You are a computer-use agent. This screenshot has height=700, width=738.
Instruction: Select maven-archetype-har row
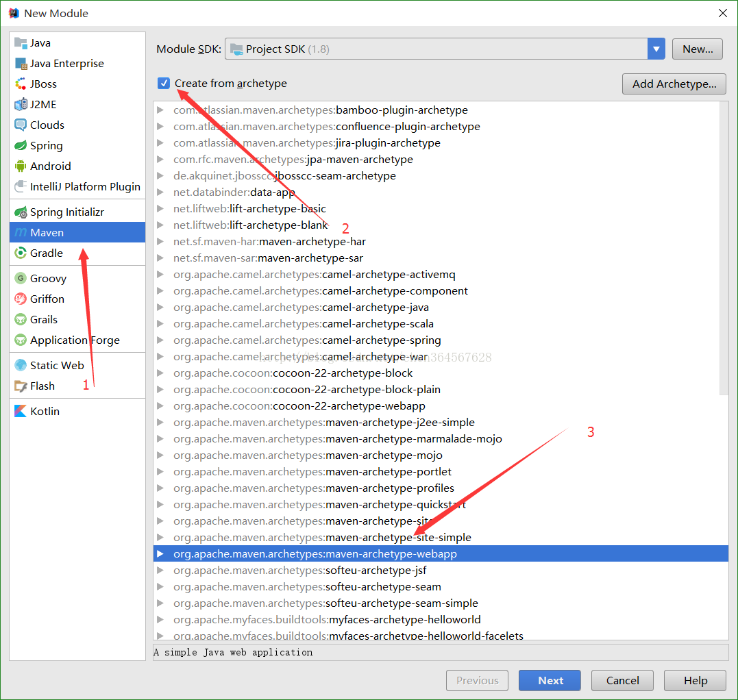click(441, 241)
